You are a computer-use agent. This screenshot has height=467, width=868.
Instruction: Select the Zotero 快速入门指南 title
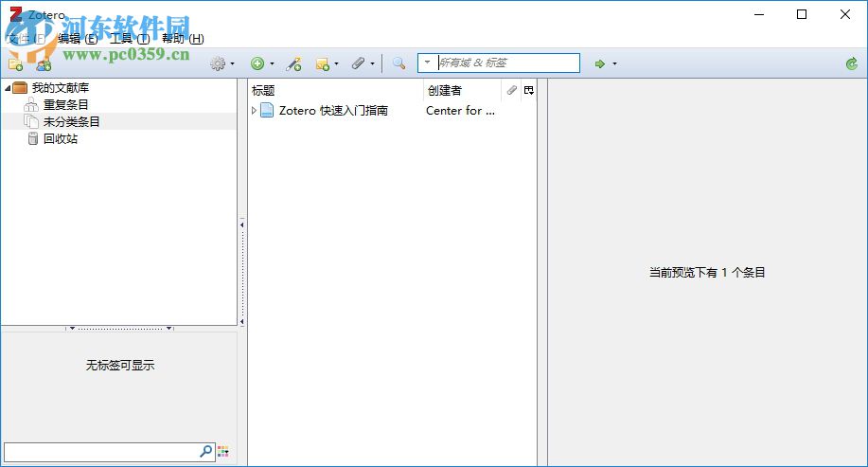pos(333,110)
